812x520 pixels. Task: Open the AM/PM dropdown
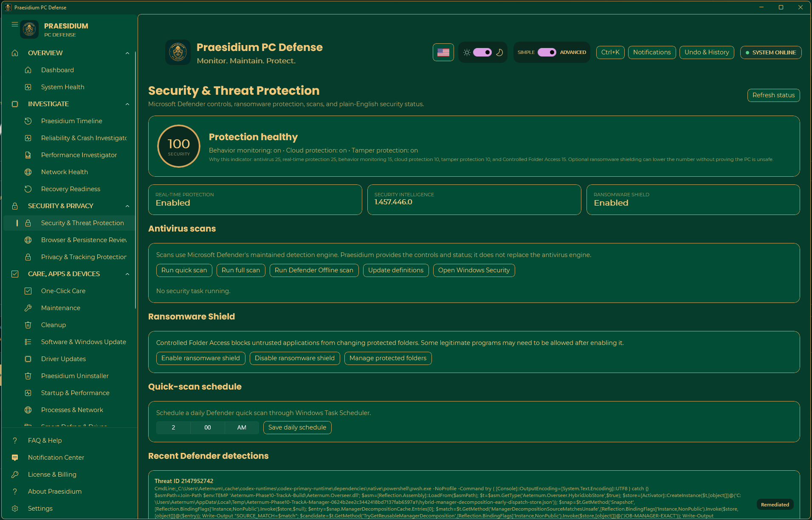coord(242,427)
